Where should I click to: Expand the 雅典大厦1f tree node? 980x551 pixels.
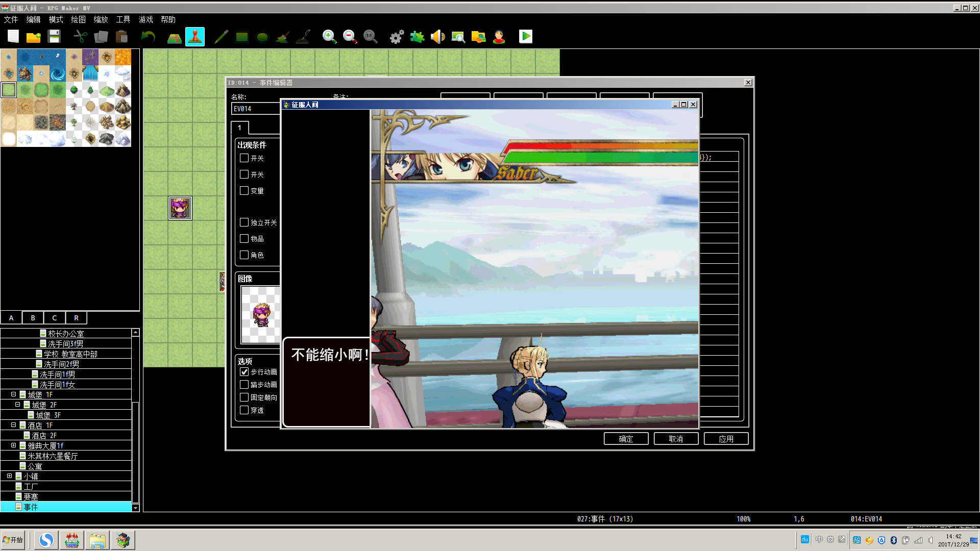(x=13, y=445)
